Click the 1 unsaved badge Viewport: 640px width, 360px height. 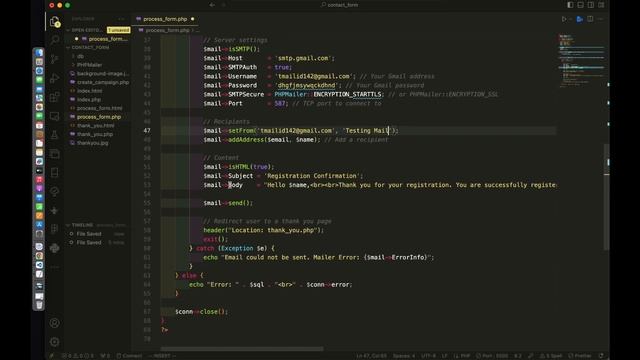tap(118, 30)
